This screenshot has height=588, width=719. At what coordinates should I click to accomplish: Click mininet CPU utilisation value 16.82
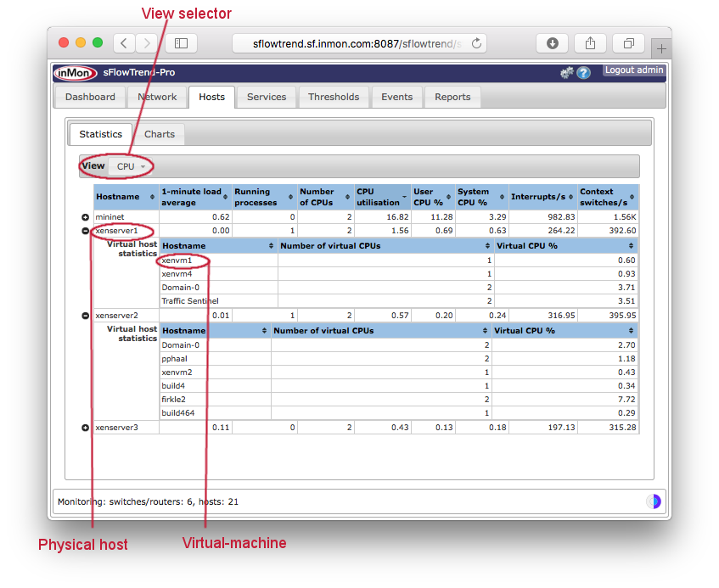pos(397,216)
